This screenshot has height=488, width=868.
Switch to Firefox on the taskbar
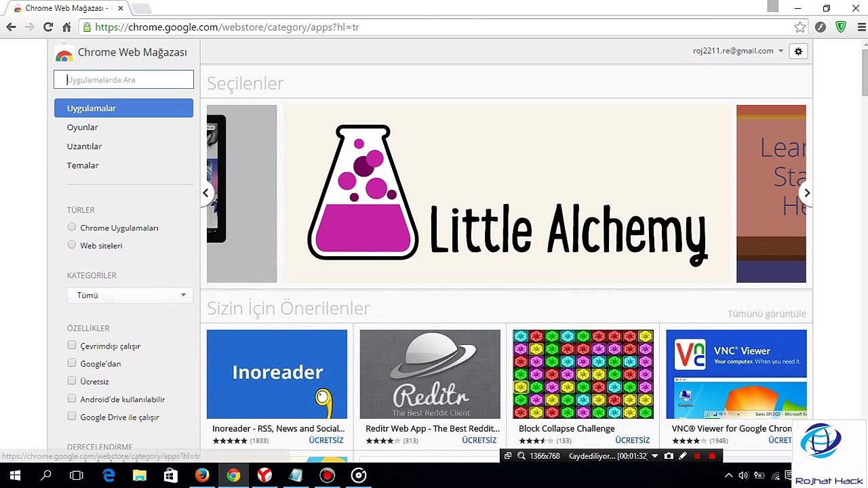point(201,476)
